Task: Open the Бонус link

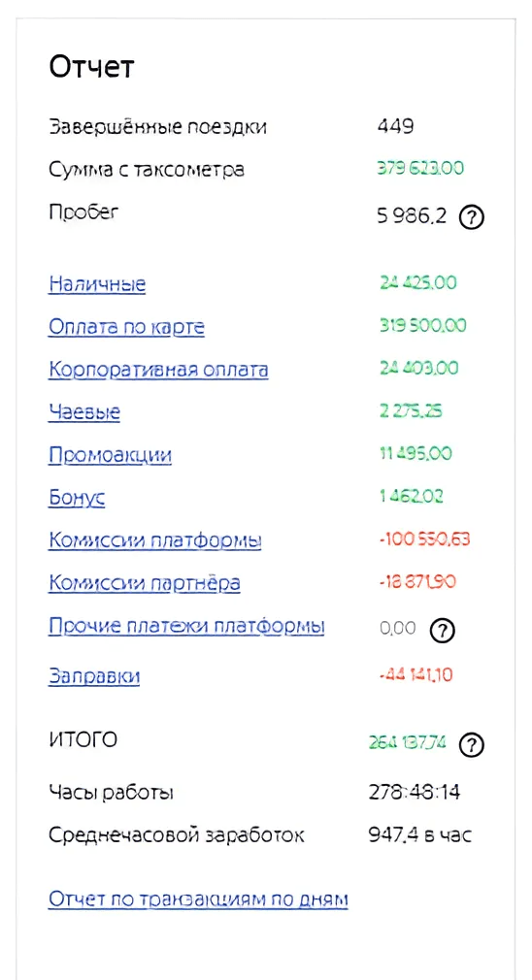Action: pos(77,498)
